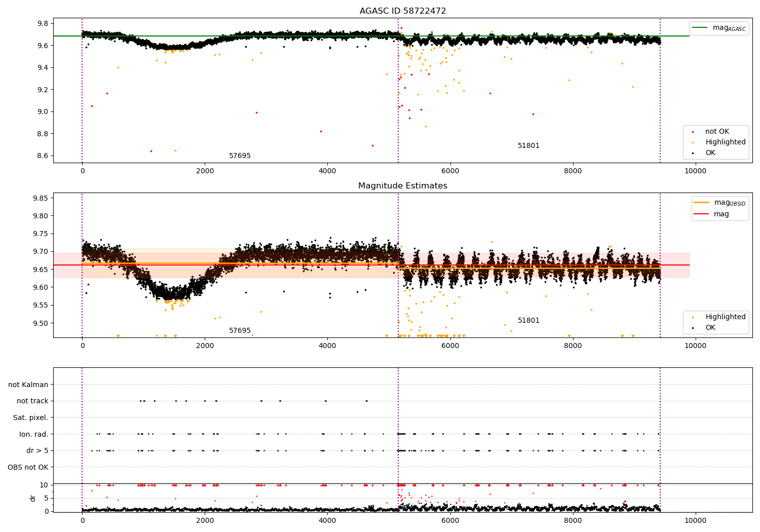The height and width of the screenshot is (532, 760).
Task: Click the 9.4 y-axis tick in the top plot
Action: tap(43, 68)
